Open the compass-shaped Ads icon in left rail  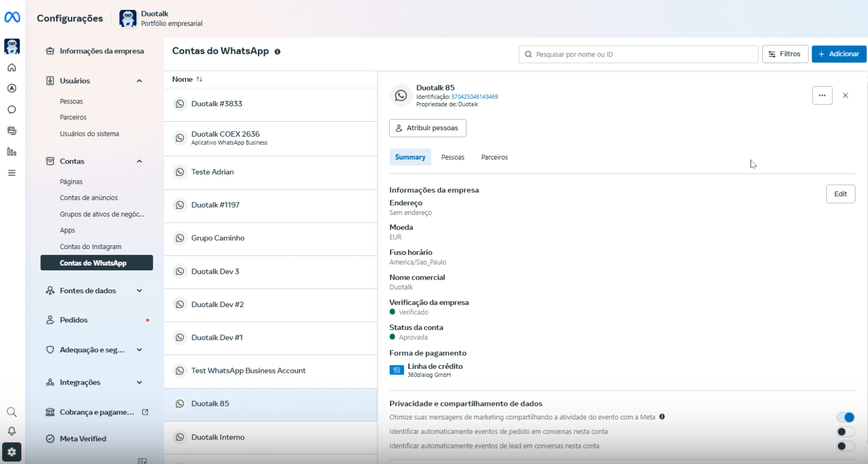(x=12, y=89)
